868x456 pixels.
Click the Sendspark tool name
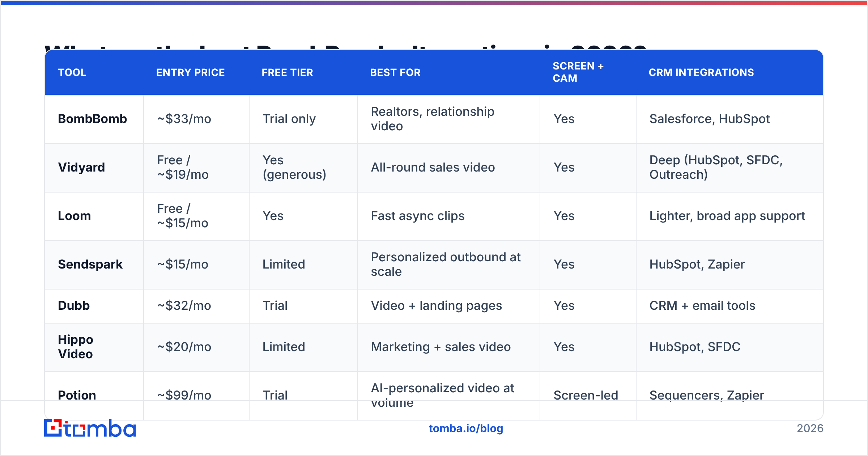click(x=90, y=264)
